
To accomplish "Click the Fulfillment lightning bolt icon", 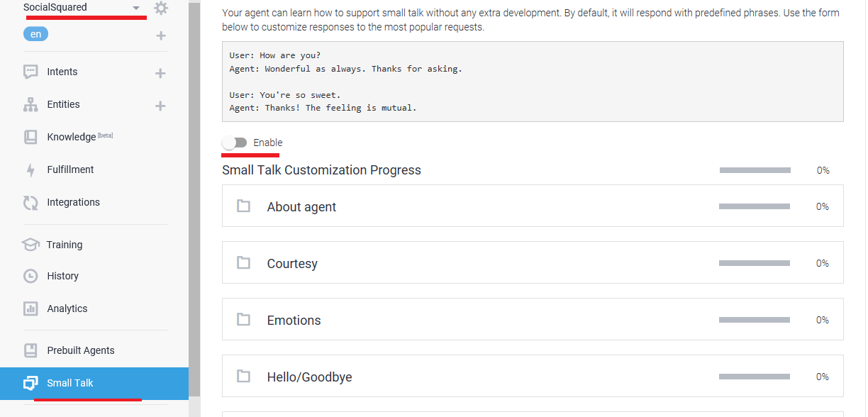I will (x=30, y=170).
